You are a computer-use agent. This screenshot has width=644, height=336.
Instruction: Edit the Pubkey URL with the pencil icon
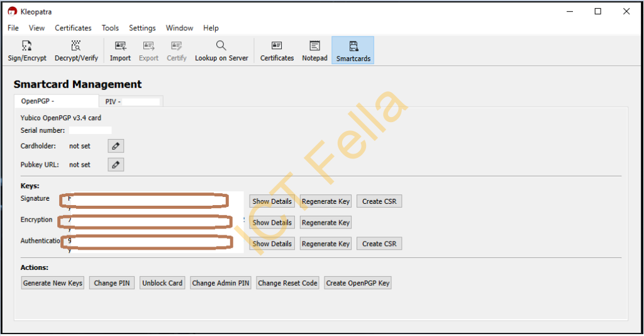pyautogui.click(x=116, y=165)
